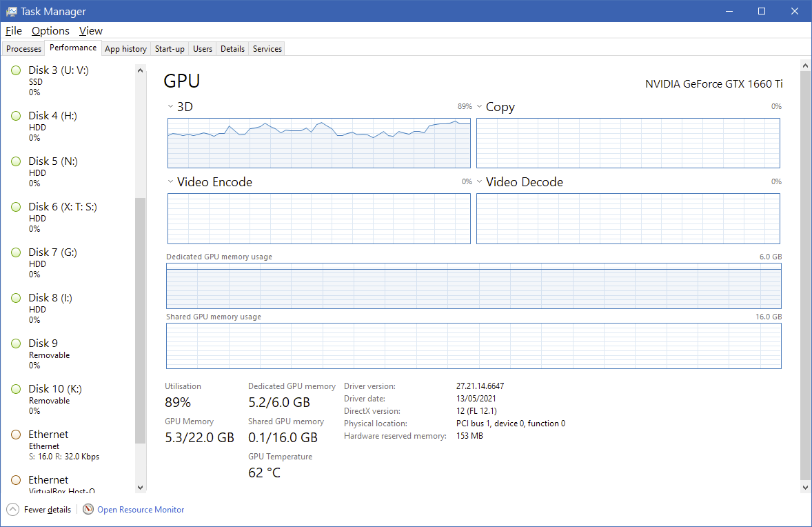Click the 0.1/16.0 GB shared memory value

(283, 438)
